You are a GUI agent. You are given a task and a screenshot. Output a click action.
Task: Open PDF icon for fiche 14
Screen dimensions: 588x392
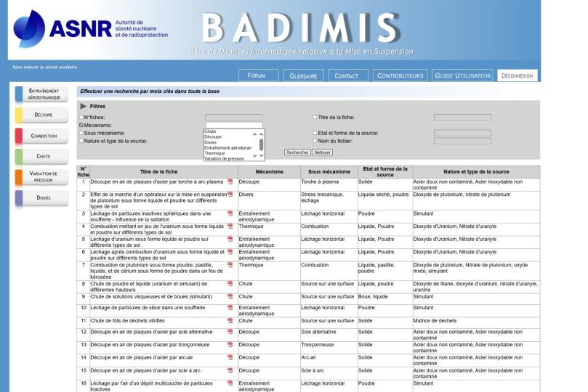[230, 358]
